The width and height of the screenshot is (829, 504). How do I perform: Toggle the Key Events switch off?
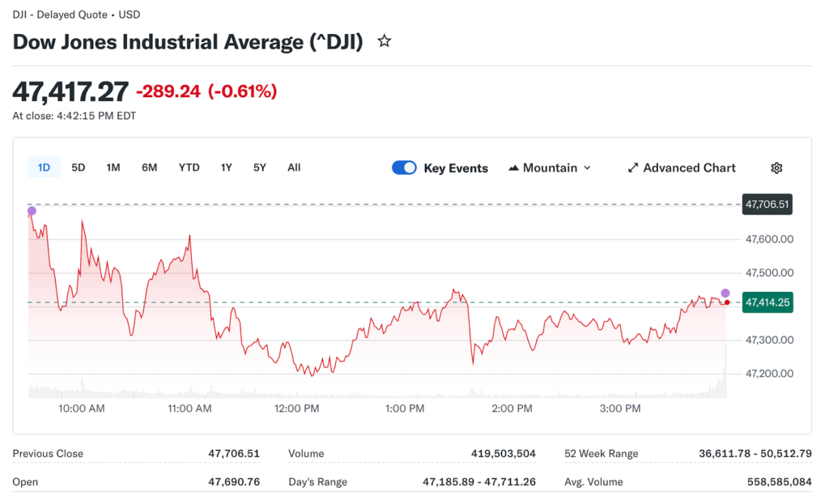pyautogui.click(x=404, y=168)
